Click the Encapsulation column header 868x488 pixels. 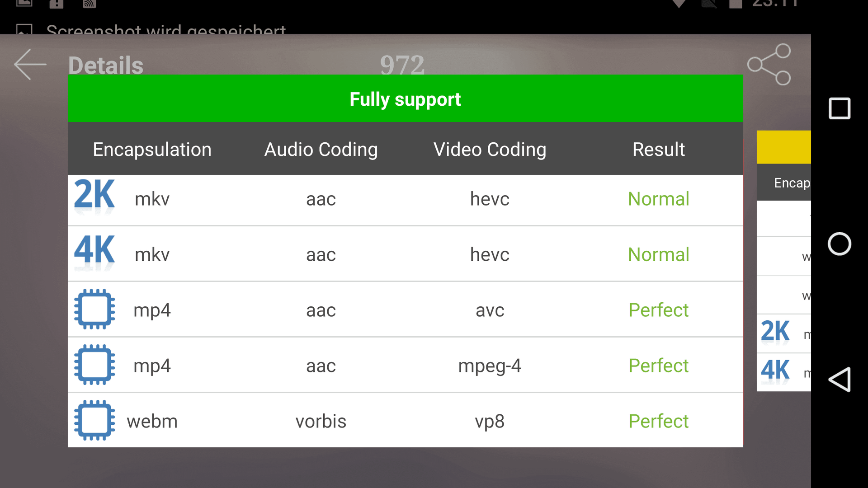[x=152, y=149]
